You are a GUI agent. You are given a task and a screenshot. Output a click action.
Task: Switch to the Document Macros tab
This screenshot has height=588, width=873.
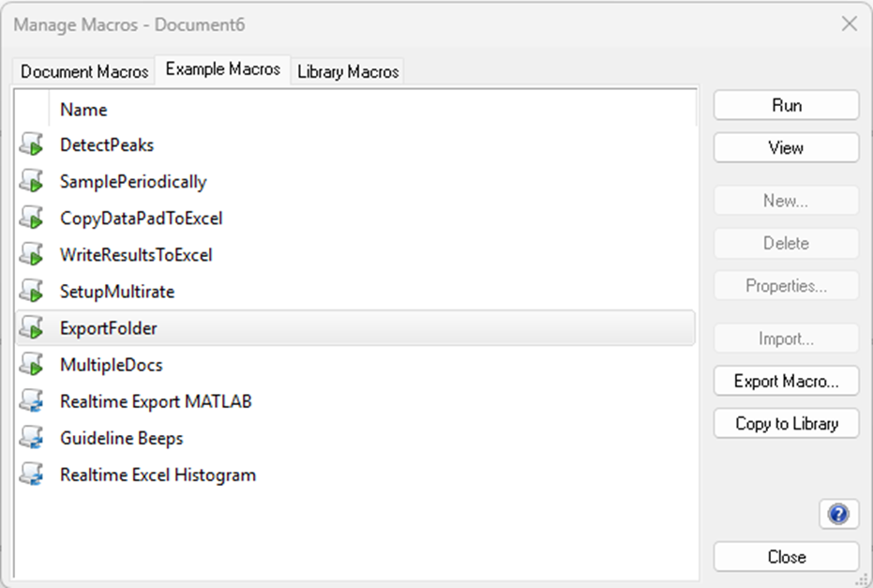pyautogui.click(x=84, y=71)
